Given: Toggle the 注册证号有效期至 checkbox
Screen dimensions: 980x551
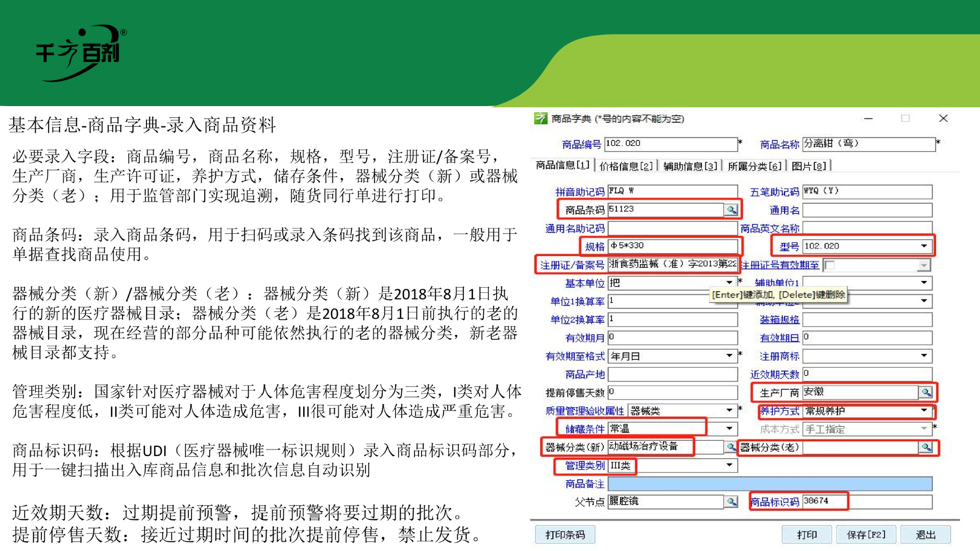Looking at the screenshot, I should coord(830,265).
